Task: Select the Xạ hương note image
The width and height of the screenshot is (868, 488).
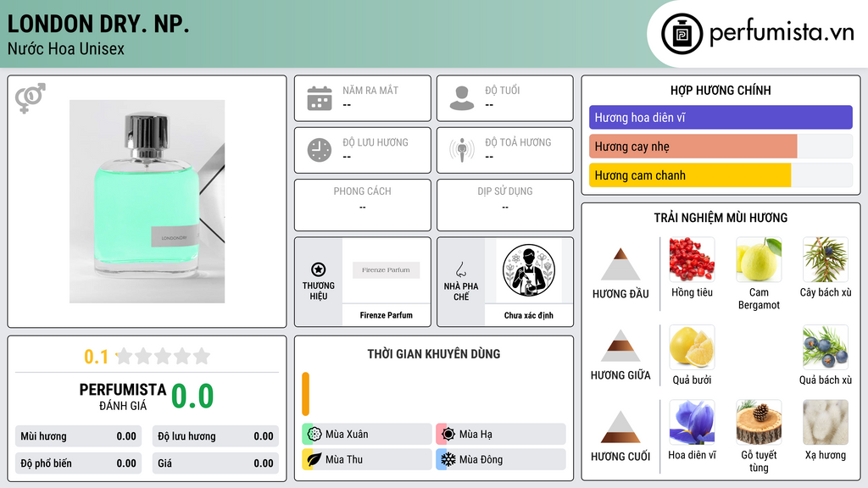Action: tap(826, 423)
